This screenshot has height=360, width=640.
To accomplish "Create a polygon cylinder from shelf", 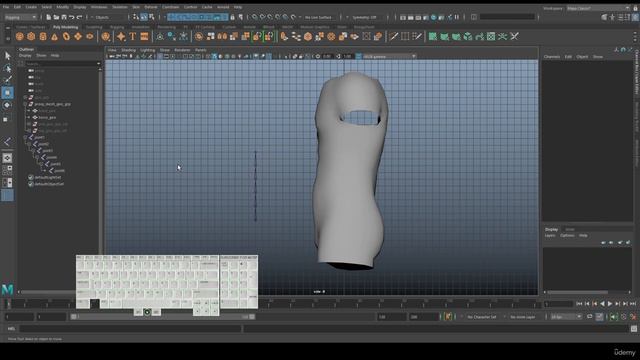I will [x=43, y=37].
